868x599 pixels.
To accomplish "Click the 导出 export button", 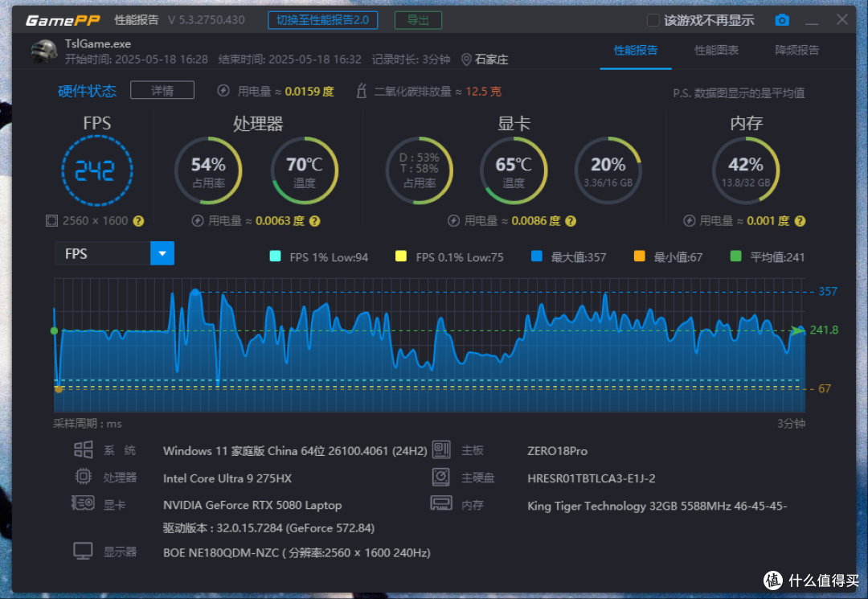I will point(418,20).
